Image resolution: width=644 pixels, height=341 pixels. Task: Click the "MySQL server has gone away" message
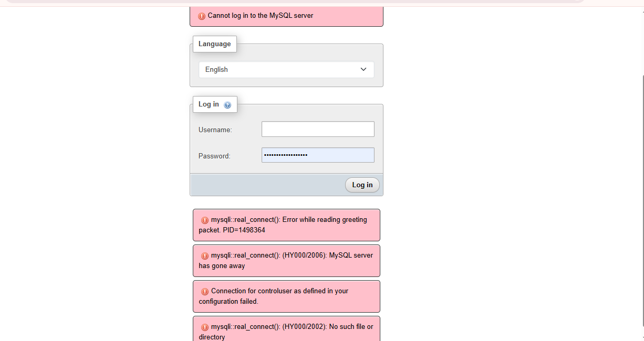pyautogui.click(x=286, y=261)
